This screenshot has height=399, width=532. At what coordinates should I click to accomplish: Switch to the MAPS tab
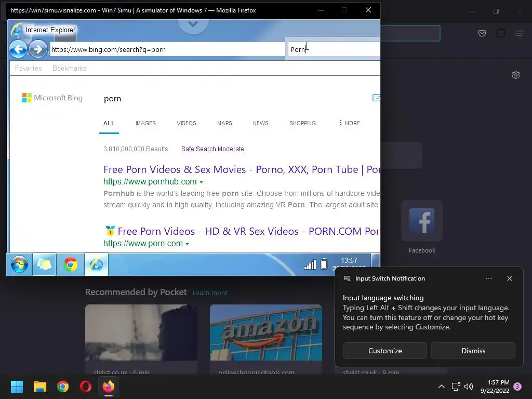(224, 123)
